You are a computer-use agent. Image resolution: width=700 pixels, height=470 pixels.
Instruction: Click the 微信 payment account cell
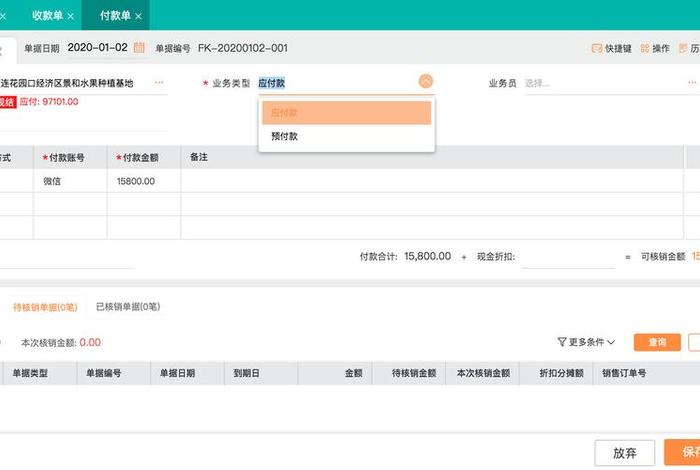click(73, 181)
